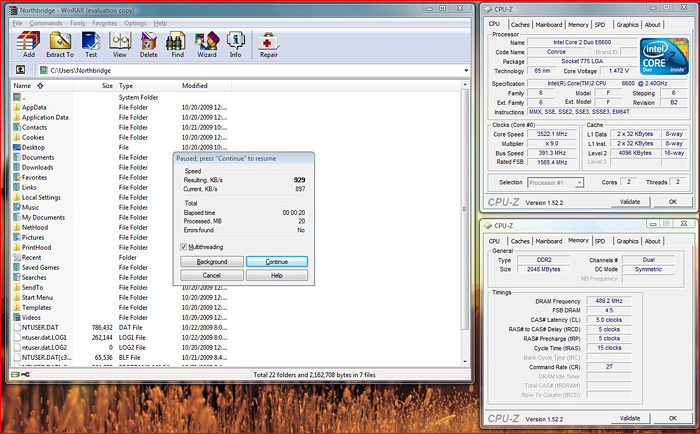700x434 pixels.
Task: Switch to Mainboard tab in top CPU-Z
Action: 549,25
